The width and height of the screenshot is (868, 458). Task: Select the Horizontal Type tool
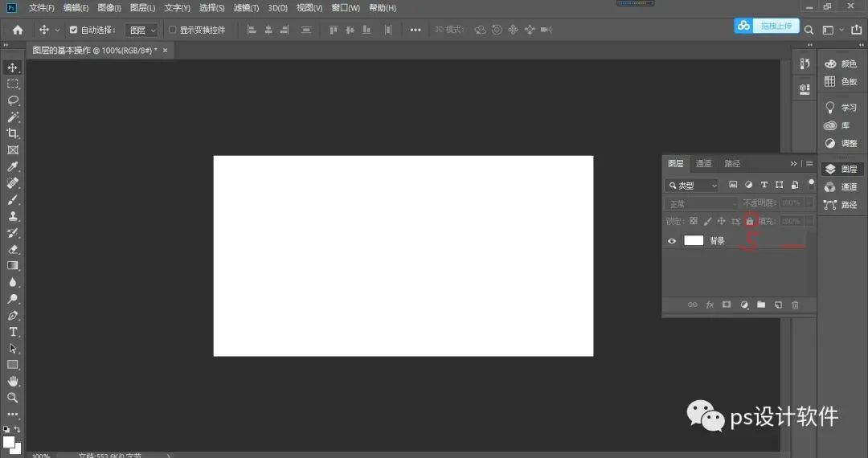13,332
